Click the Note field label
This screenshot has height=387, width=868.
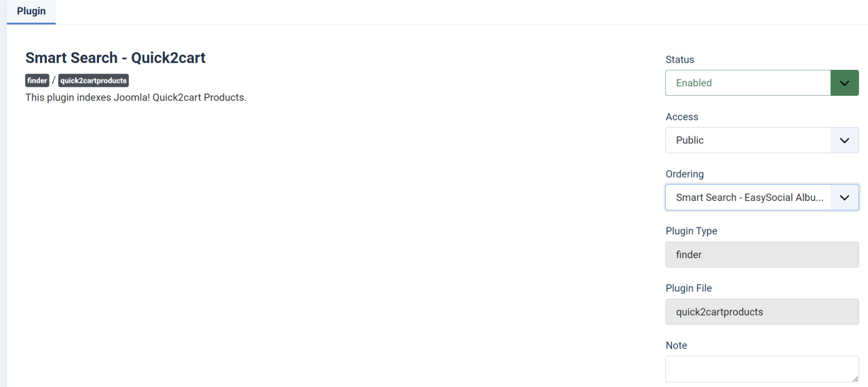click(677, 346)
